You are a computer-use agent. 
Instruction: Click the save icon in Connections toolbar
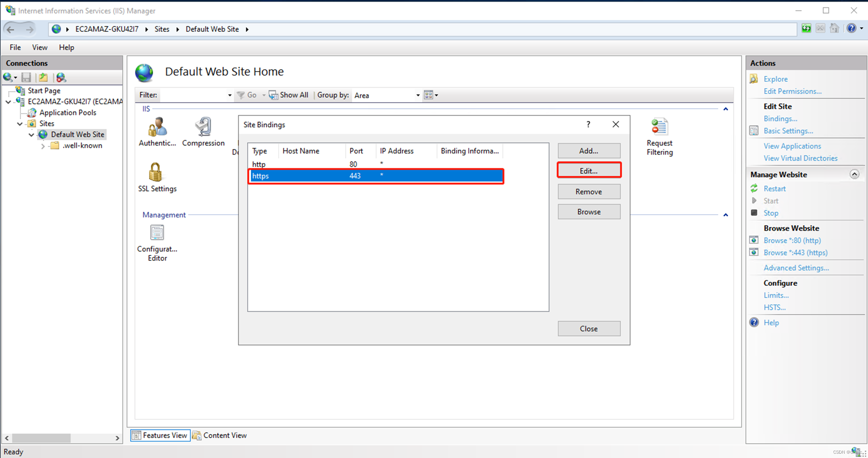click(x=26, y=77)
